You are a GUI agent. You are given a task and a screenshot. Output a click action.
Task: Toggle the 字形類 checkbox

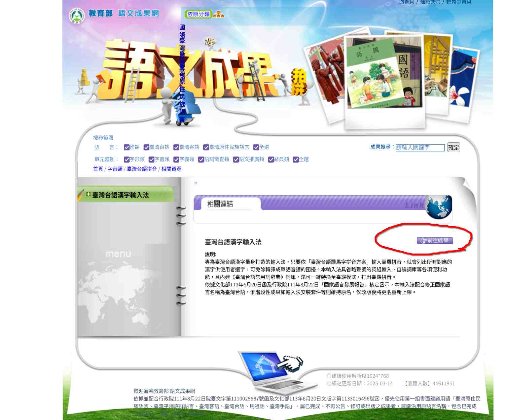tap(127, 160)
